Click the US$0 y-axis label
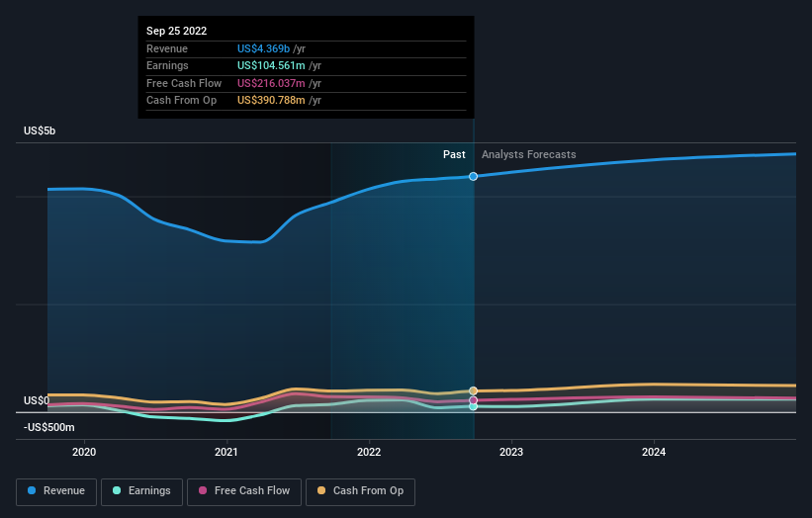Screen dimensions: 812x518 click(37, 400)
